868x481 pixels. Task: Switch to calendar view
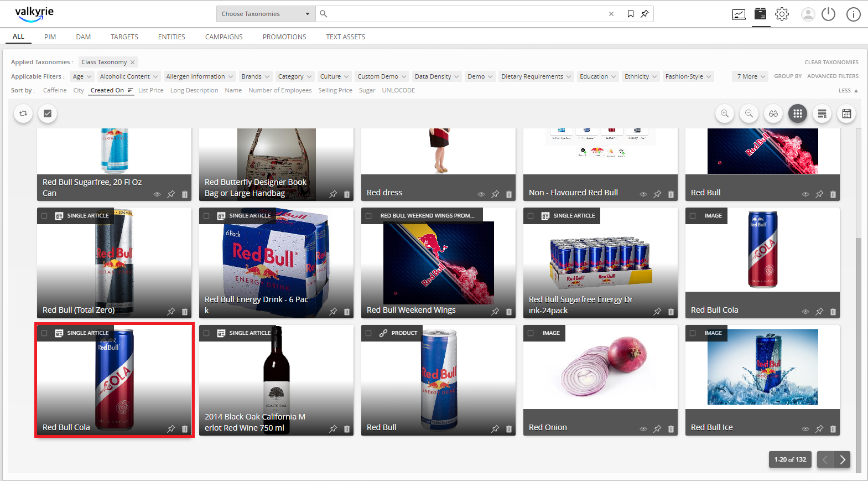pyautogui.click(x=846, y=113)
